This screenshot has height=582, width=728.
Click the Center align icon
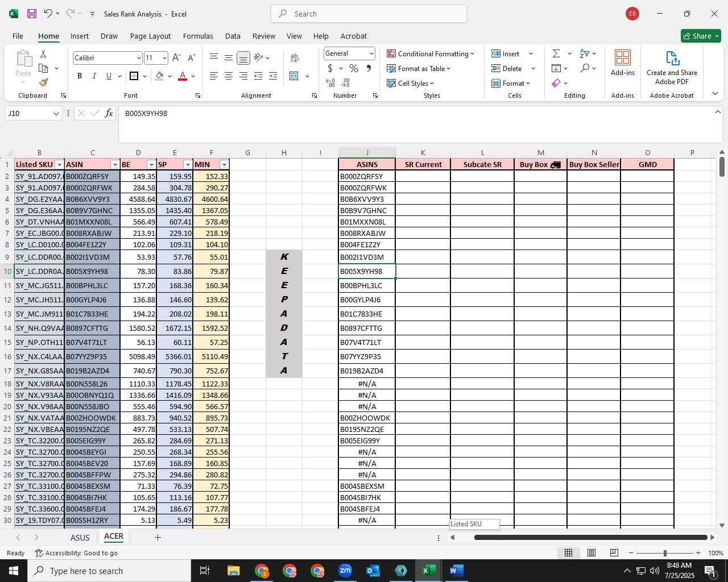pyautogui.click(x=229, y=76)
